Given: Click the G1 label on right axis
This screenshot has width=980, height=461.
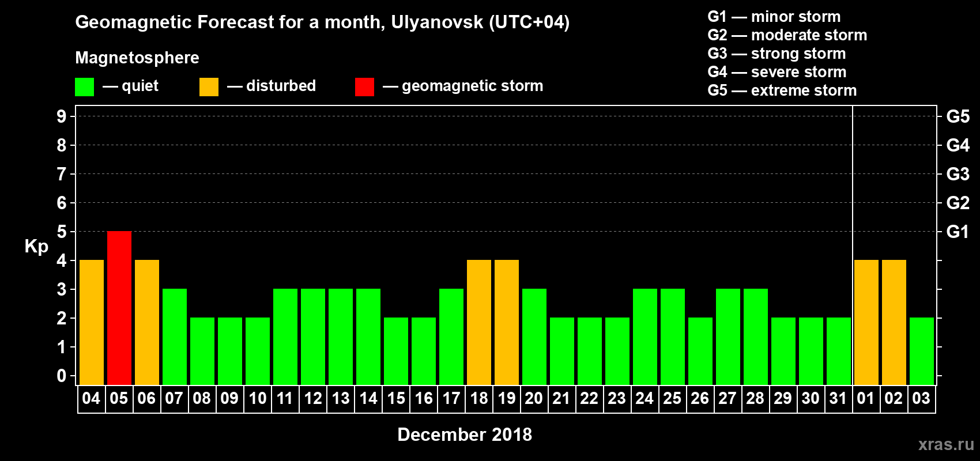Looking at the screenshot, I should coord(958,232).
